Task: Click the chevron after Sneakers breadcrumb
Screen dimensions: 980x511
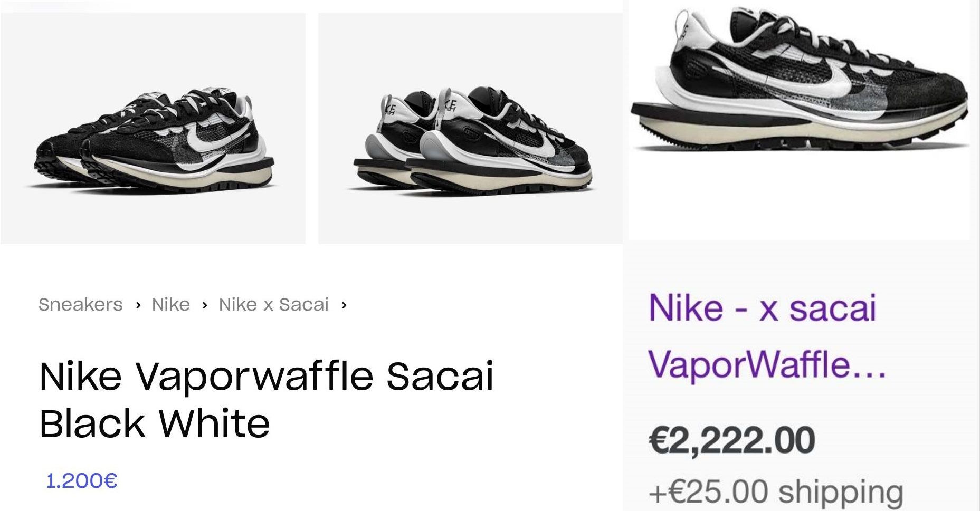Action: click(x=138, y=305)
